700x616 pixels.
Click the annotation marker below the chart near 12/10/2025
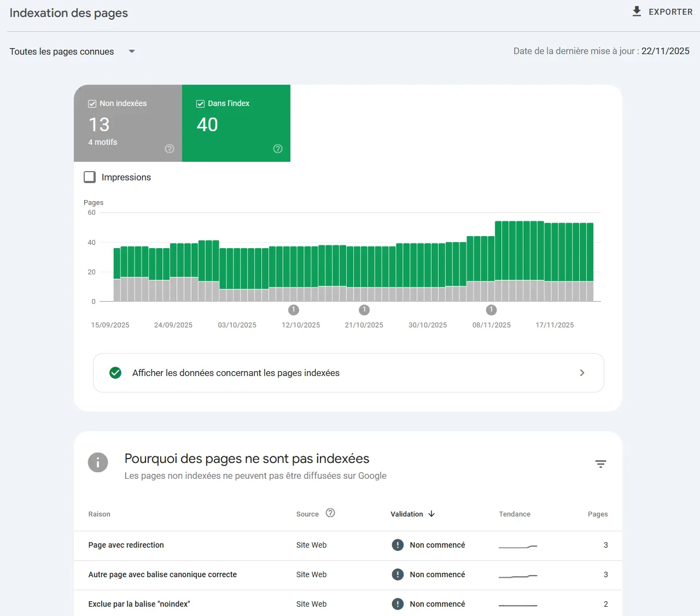293,310
